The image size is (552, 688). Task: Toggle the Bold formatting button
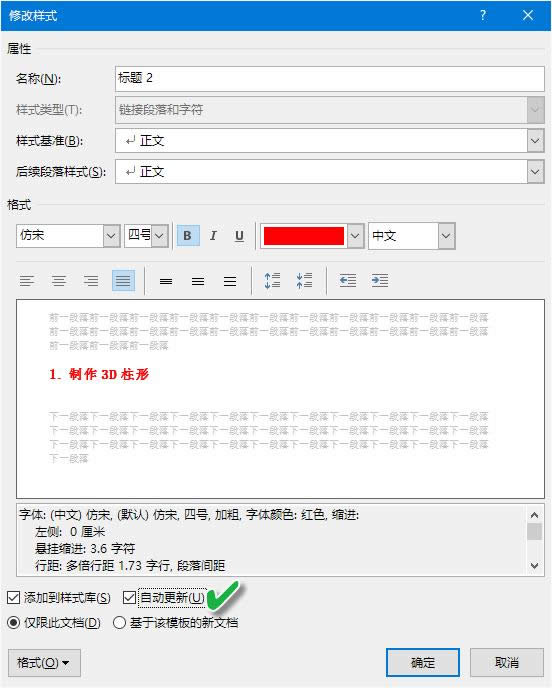point(188,236)
